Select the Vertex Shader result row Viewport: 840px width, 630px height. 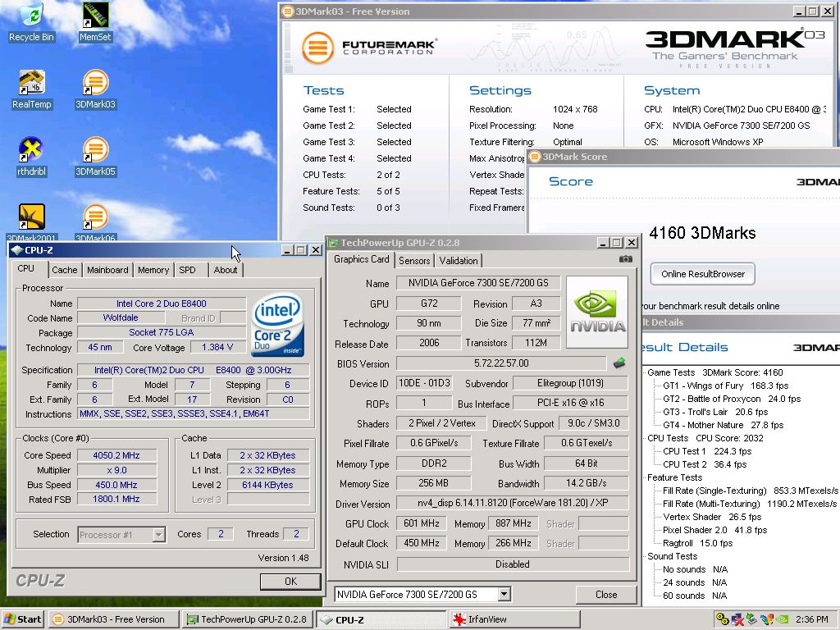(712, 517)
